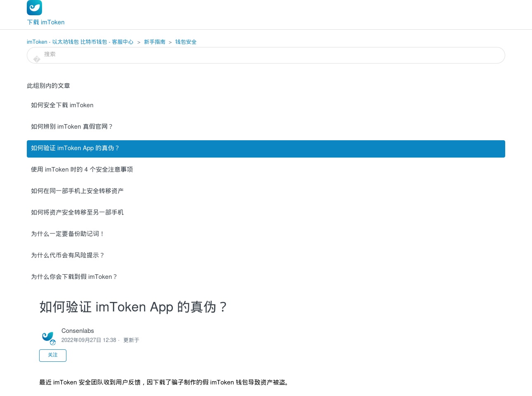Open the Consenlabs author name
This screenshot has width=532, height=396.
[78, 331]
